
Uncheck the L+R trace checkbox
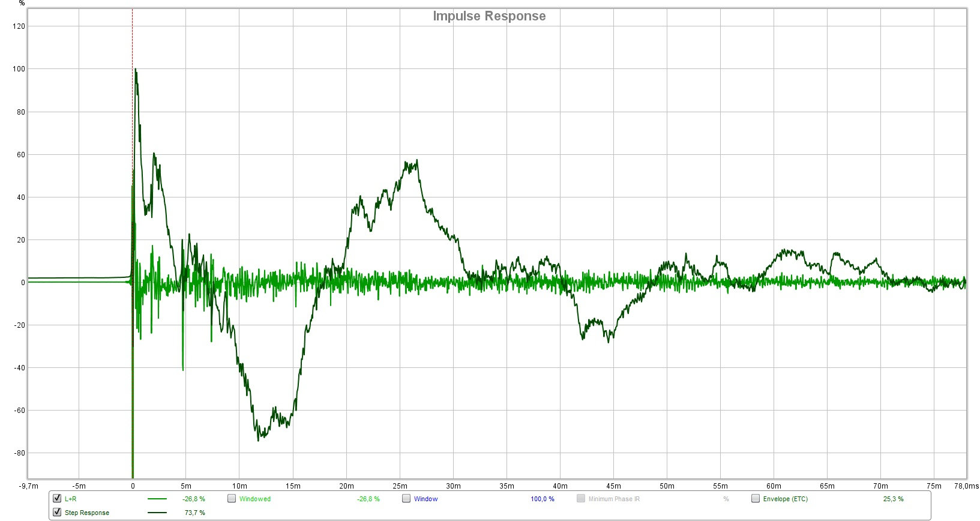[x=57, y=498]
